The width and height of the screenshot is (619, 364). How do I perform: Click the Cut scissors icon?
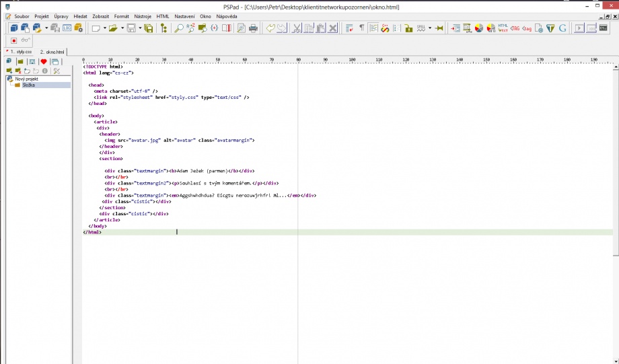click(x=297, y=28)
